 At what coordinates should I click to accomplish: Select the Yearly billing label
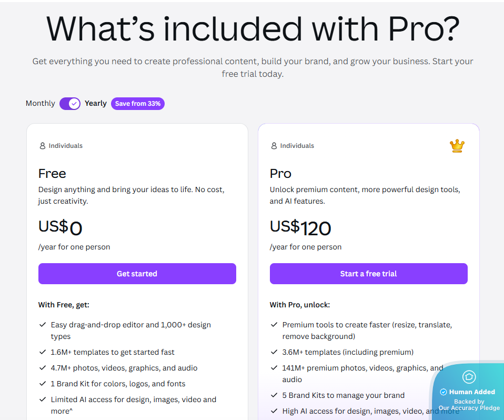[x=96, y=104]
